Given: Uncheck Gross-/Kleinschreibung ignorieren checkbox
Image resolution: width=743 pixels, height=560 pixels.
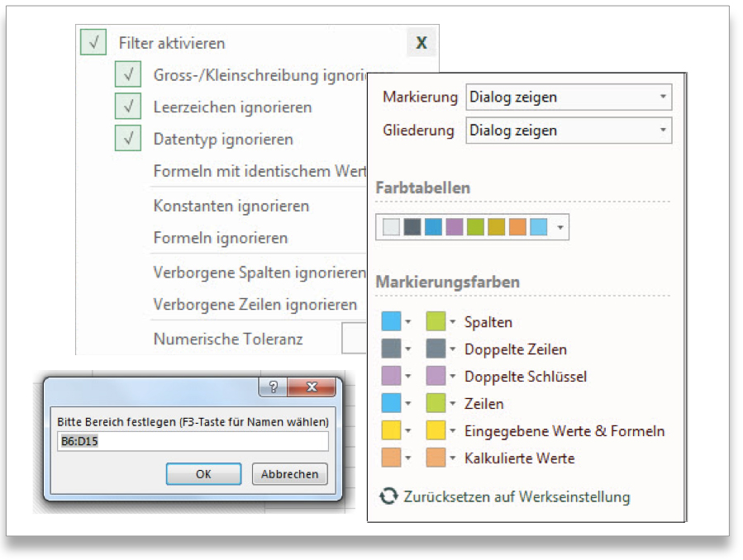Looking at the screenshot, I should [x=128, y=74].
